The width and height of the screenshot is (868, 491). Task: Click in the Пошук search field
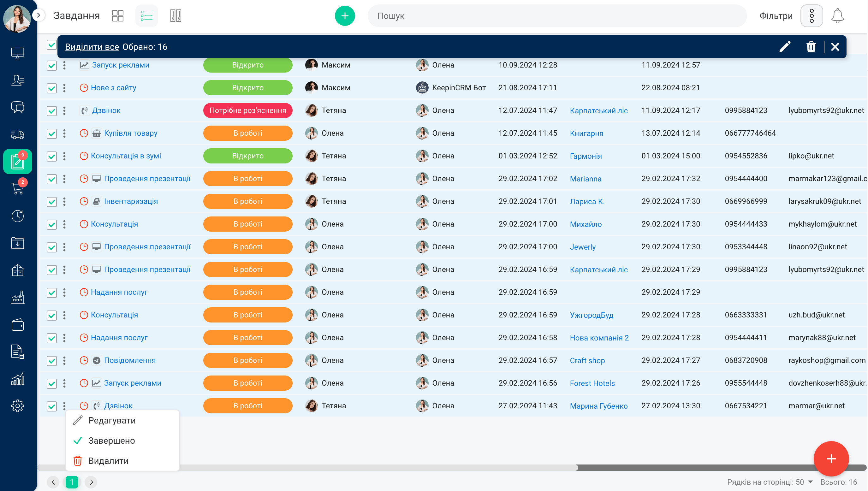click(557, 16)
